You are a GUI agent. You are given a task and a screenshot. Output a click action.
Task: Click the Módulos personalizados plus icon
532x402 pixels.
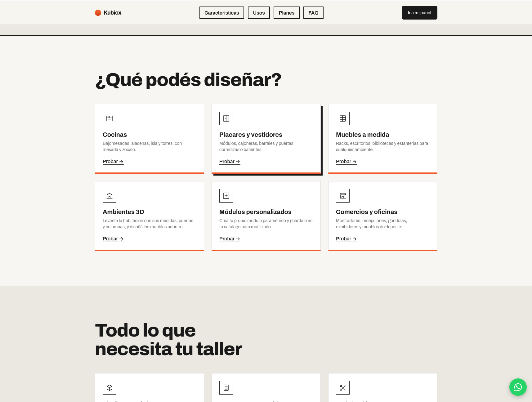(x=226, y=196)
